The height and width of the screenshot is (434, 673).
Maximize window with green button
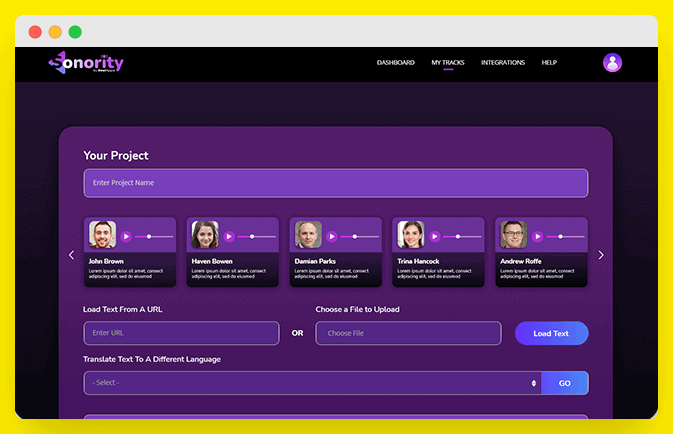[x=75, y=32]
